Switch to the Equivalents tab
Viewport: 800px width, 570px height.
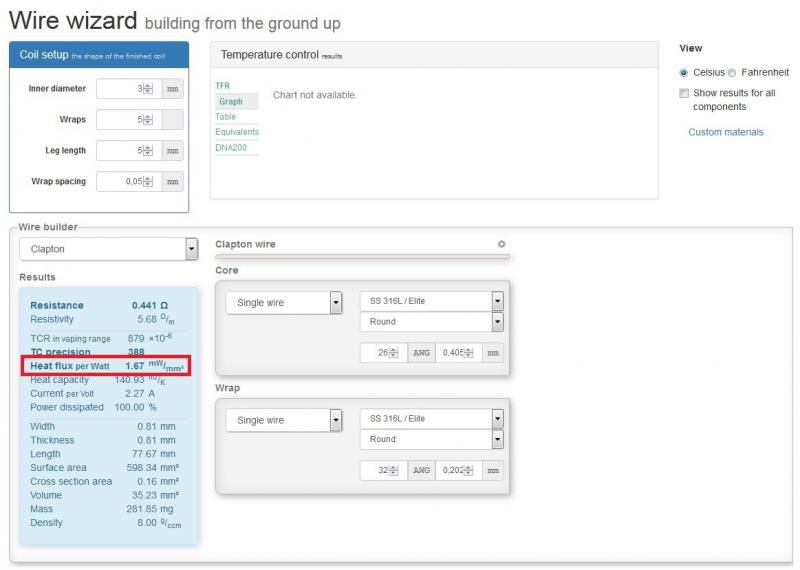click(x=237, y=132)
